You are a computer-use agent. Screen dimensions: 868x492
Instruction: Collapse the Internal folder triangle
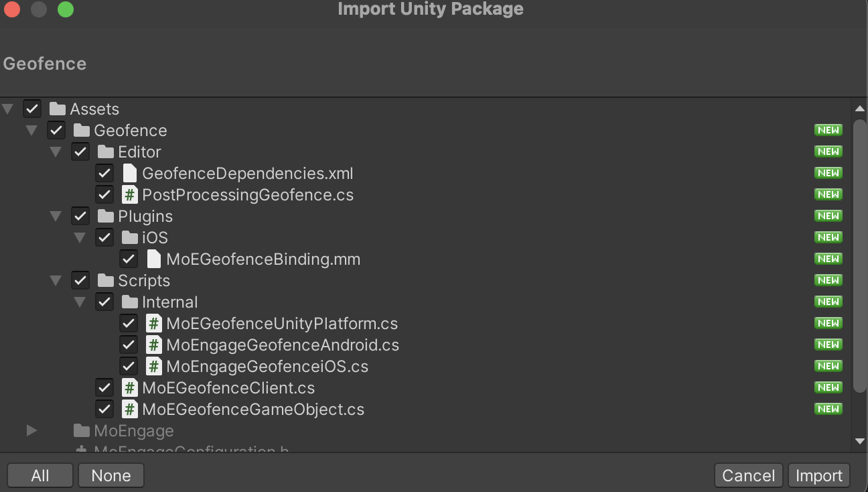[80, 302]
